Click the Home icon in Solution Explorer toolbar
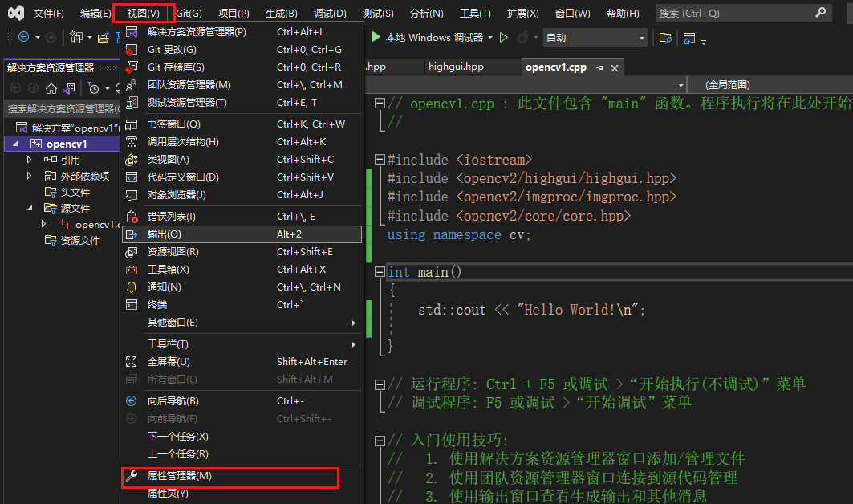This screenshot has height=504, width=853. pos(51,89)
